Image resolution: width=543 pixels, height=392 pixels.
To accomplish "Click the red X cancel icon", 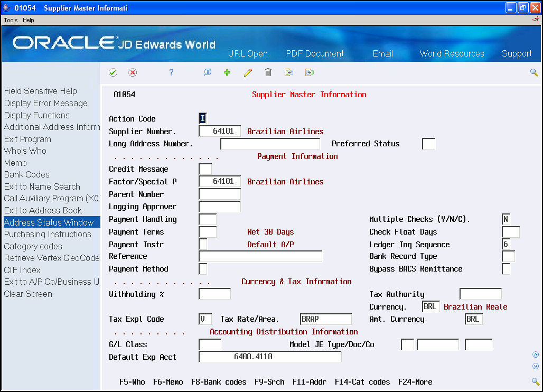I will (x=132, y=72).
